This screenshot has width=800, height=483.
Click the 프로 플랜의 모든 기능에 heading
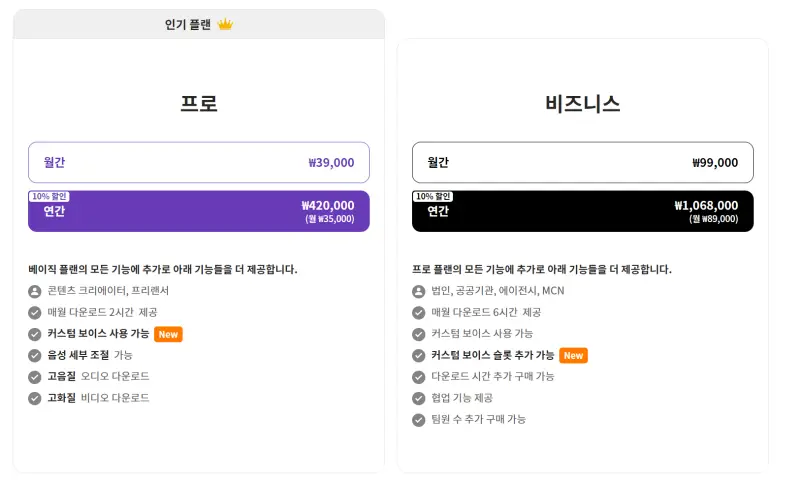pyautogui.click(x=542, y=269)
